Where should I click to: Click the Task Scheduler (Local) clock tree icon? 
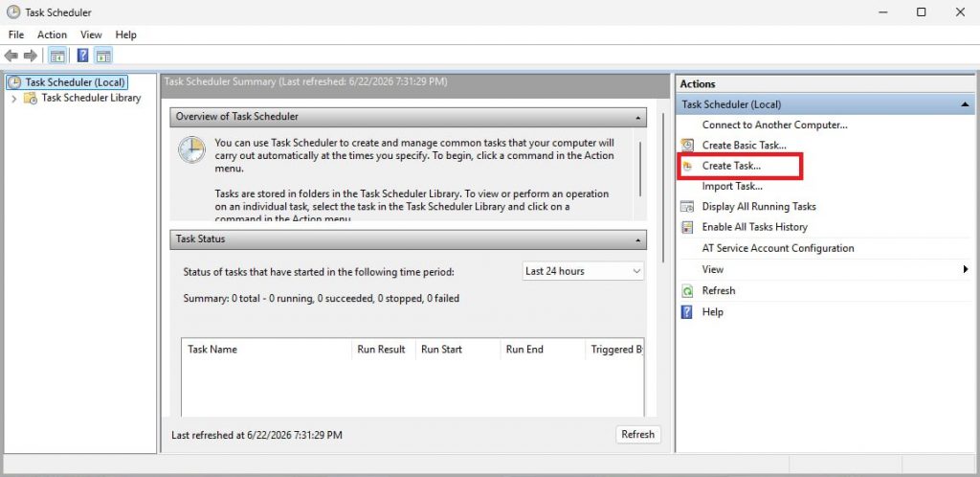click(x=13, y=82)
